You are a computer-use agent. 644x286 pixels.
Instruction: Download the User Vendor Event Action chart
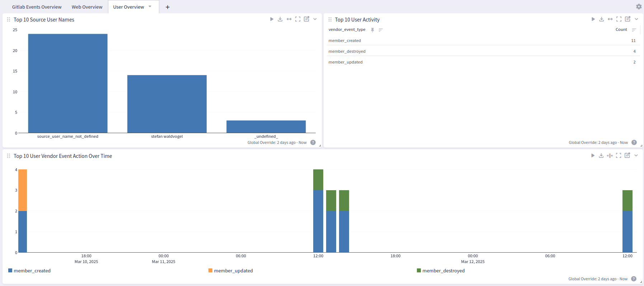tap(601, 155)
